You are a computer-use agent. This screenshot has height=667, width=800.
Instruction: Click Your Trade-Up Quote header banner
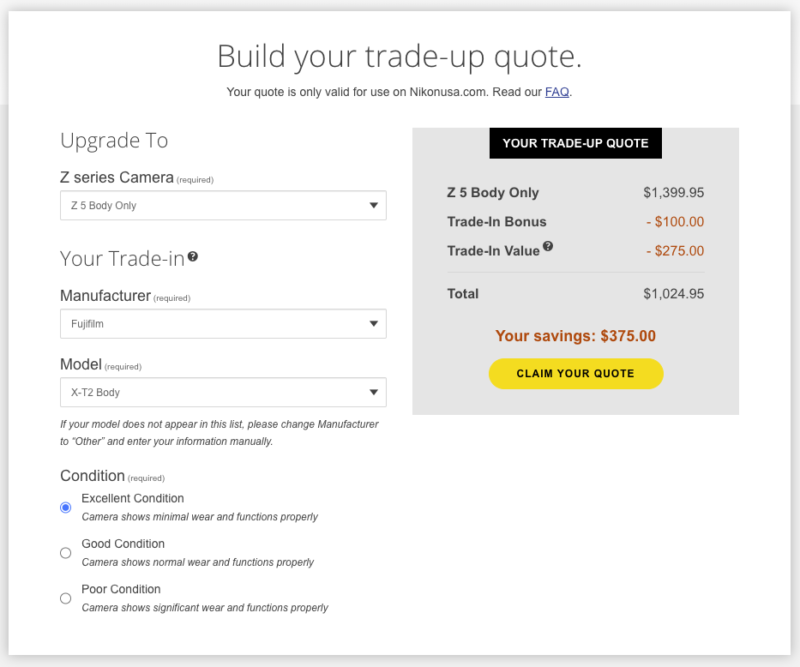click(x=575, y=143)
